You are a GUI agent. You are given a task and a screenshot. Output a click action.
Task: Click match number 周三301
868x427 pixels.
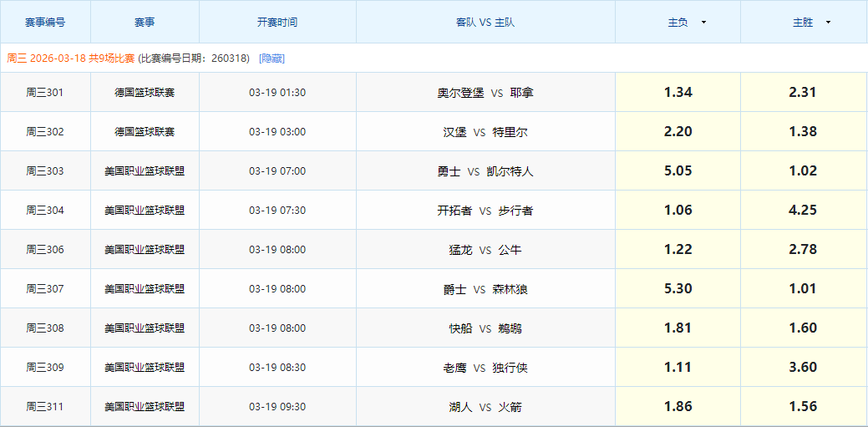pyautogui.click(x=45, y=93)
